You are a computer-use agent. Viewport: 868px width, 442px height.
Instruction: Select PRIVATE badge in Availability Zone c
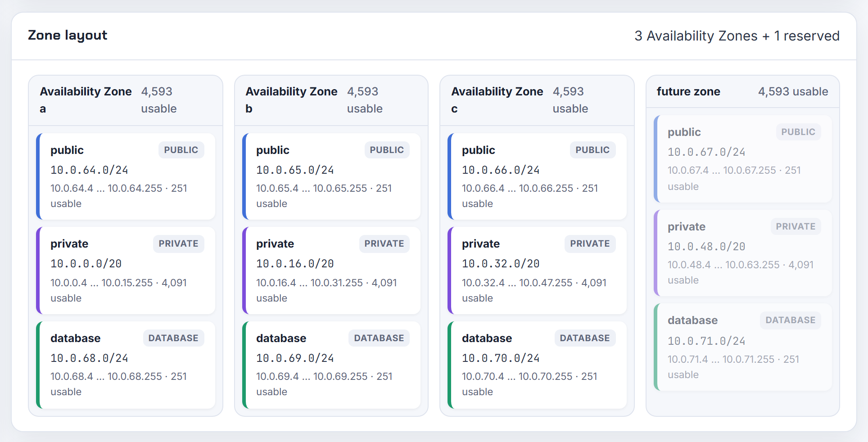[x=590, y=244]
